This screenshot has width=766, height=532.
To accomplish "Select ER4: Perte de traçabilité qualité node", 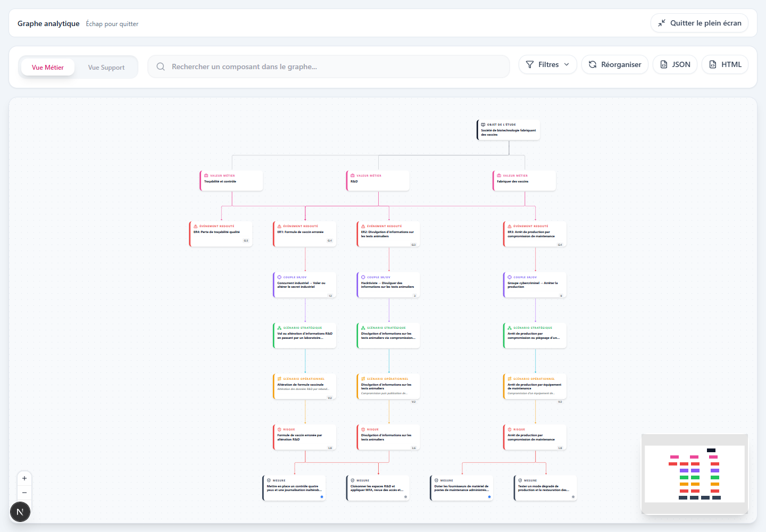I will point(221,234).
